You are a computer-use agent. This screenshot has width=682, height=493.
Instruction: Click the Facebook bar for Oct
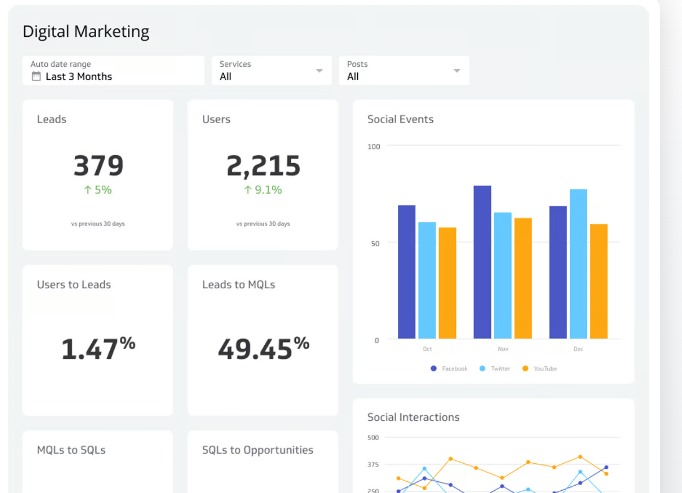[x=407, y=272]
